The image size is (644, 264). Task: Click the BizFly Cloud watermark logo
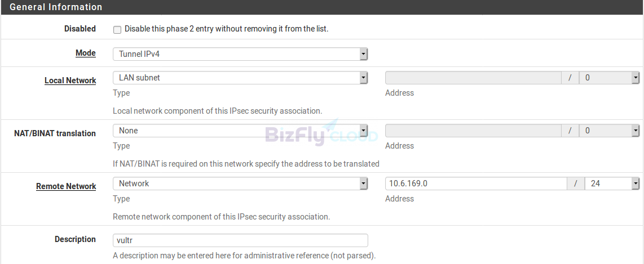321,133
